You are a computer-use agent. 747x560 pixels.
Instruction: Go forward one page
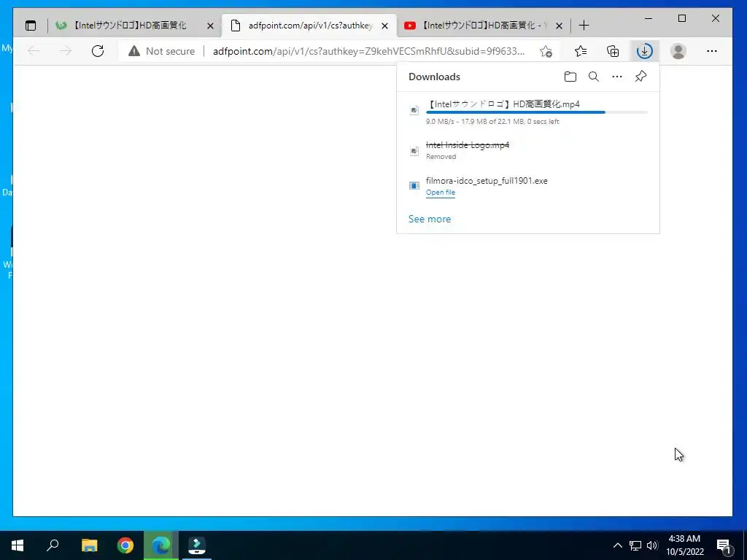click(66, 51)
